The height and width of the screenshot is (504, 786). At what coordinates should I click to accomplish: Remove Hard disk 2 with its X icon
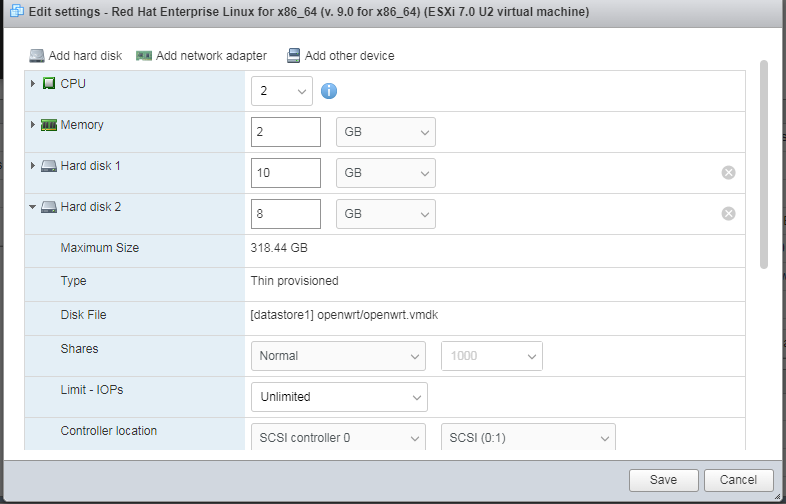tap(728, 214)
